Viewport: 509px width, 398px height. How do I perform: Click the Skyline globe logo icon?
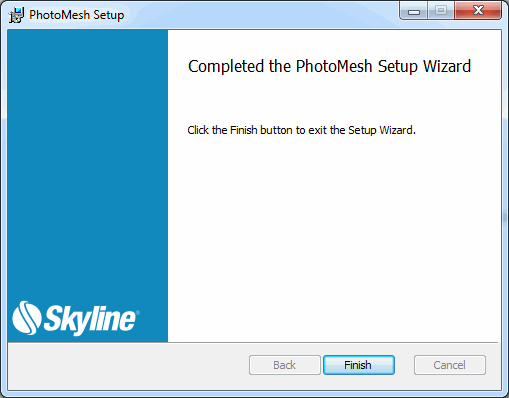click(x=27, y=318)
